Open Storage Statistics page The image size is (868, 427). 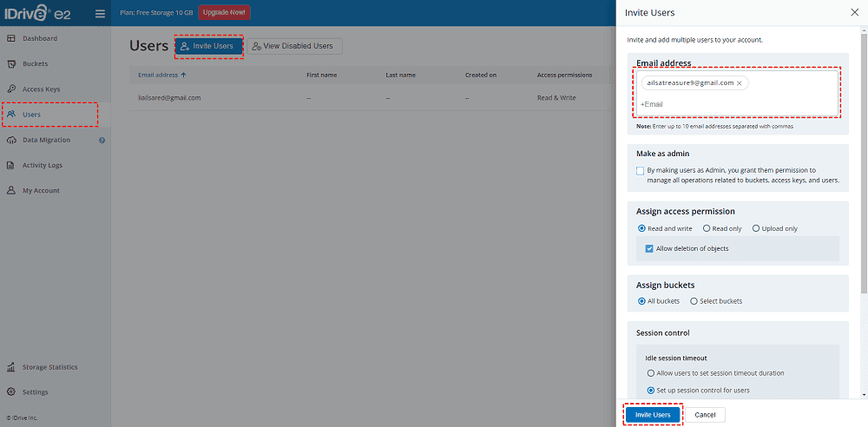(49, 367)
